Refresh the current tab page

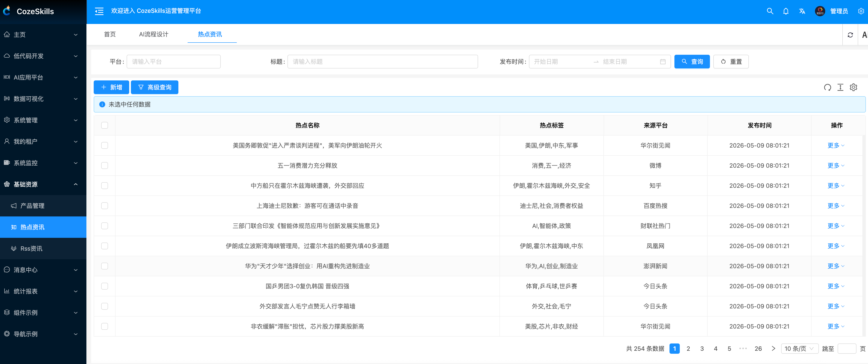coord(850,35)
